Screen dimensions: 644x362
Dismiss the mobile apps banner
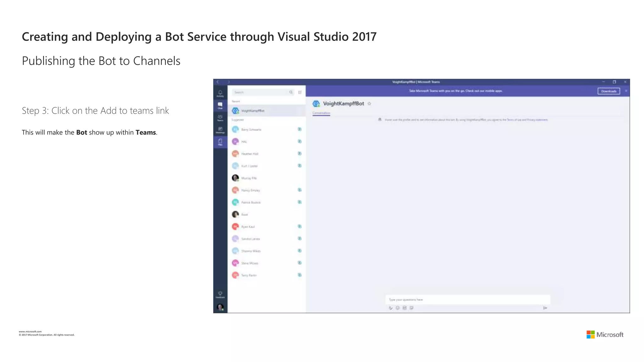[x=626, y=91]
